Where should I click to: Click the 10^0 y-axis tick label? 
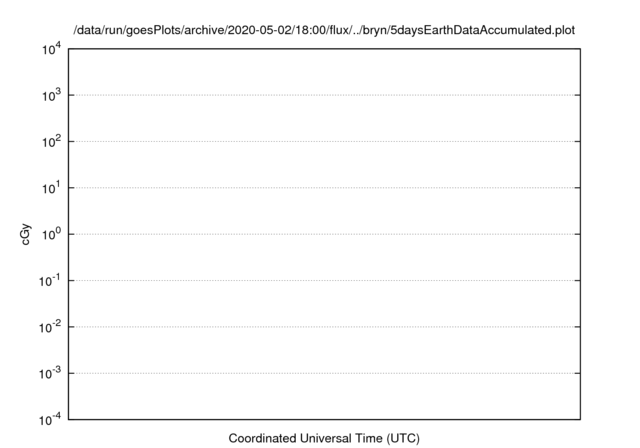[51, 234]
